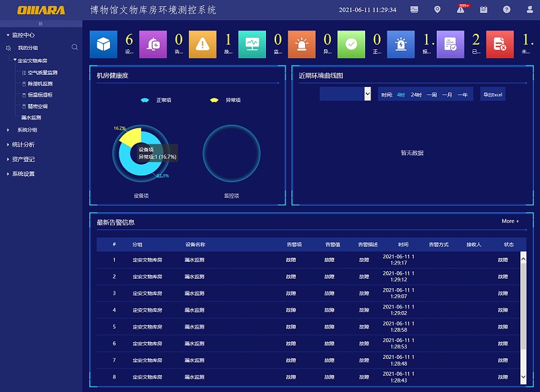Click the More + link for alarms
Viewport: 540px width, 392px height.
coord(510,221)
